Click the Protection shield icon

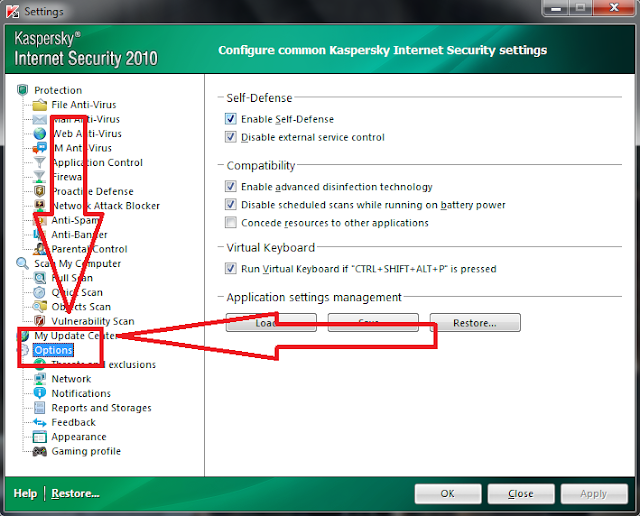pos(22,90)
